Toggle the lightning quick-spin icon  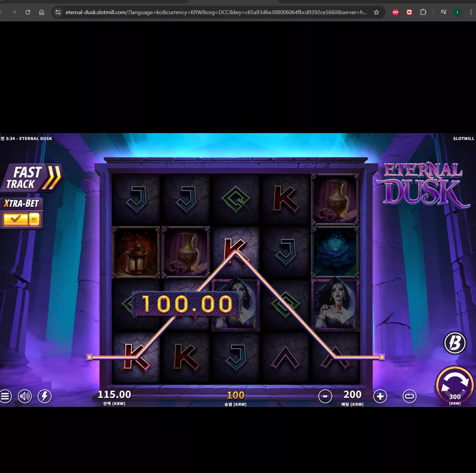(x=45, y=396)
